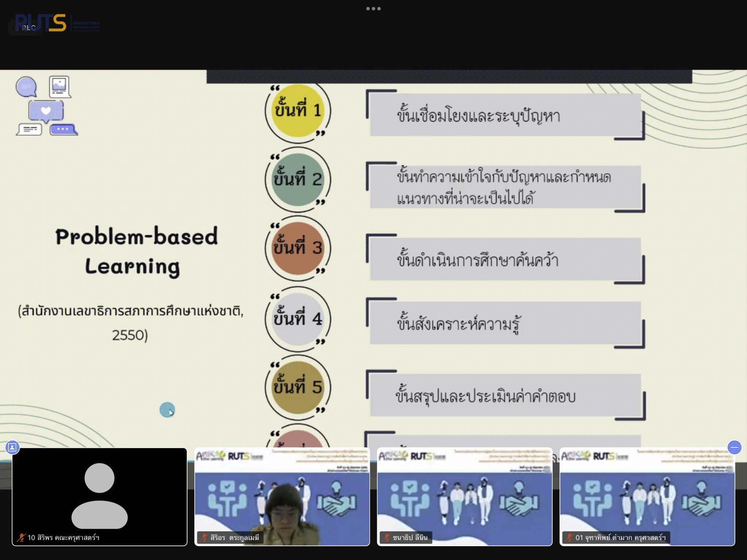Click the gray ขั้นที่ 4 circle
747x560 pixels.
click(x=298, y=319)
